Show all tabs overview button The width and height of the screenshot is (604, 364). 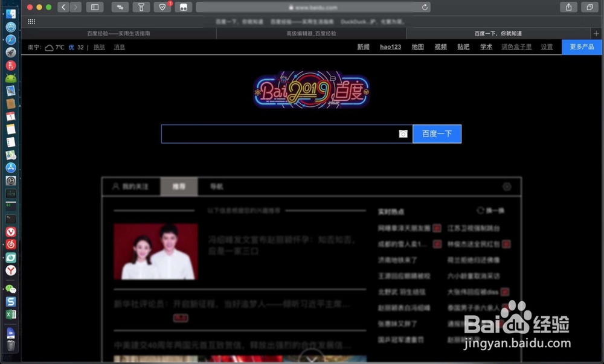click(590, 7)
